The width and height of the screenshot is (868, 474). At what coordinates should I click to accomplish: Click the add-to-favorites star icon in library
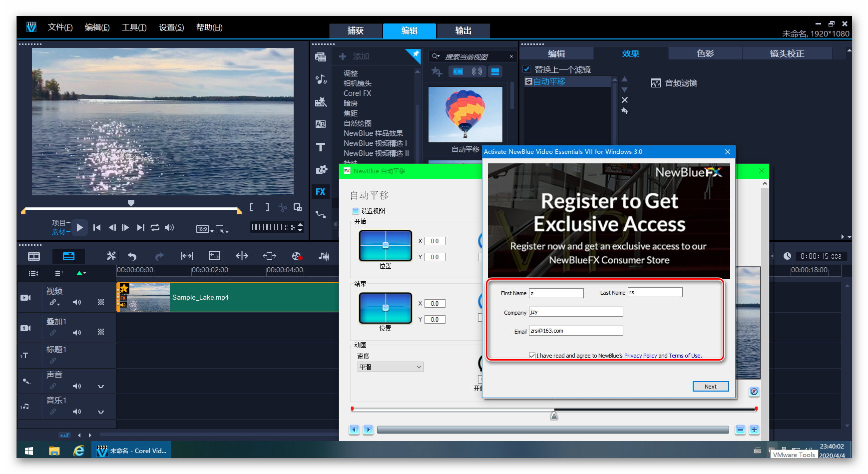point(436,72)
